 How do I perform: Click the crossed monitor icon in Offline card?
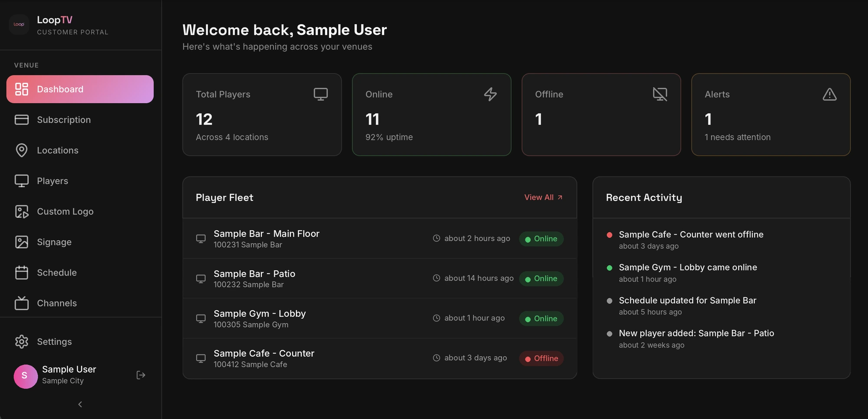tap(660, 94)
